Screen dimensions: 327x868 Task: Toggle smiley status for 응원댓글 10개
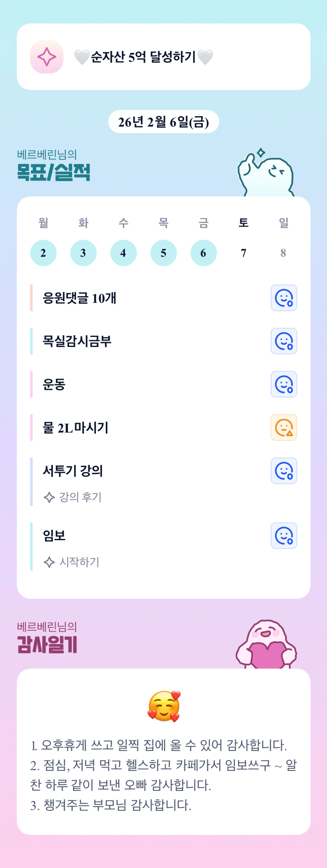(x=284, y=298)
